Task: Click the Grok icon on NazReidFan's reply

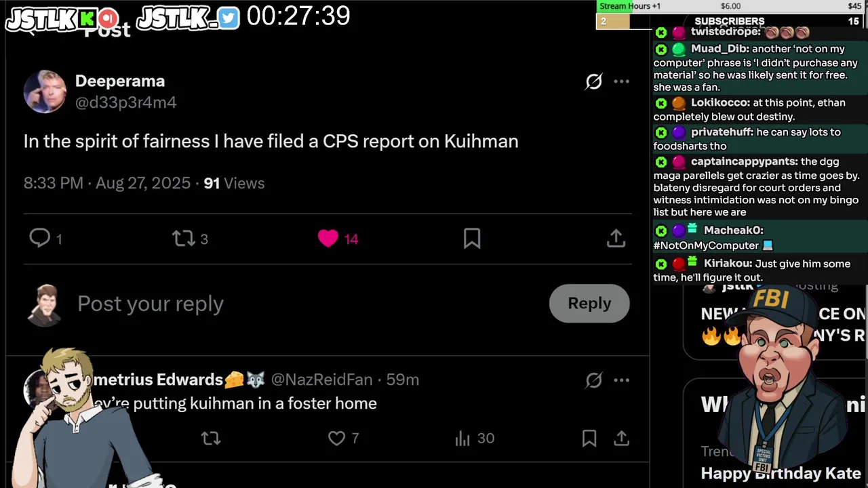Action: 594,380
